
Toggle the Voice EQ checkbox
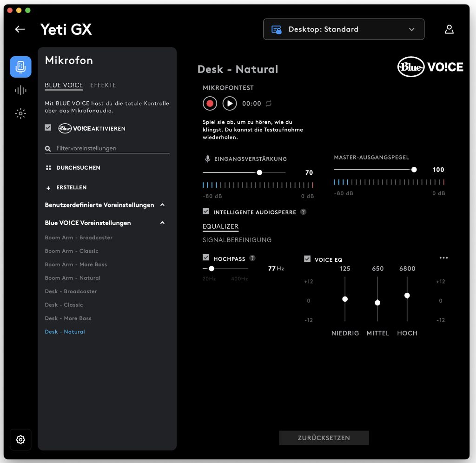[x=307, y=258]
